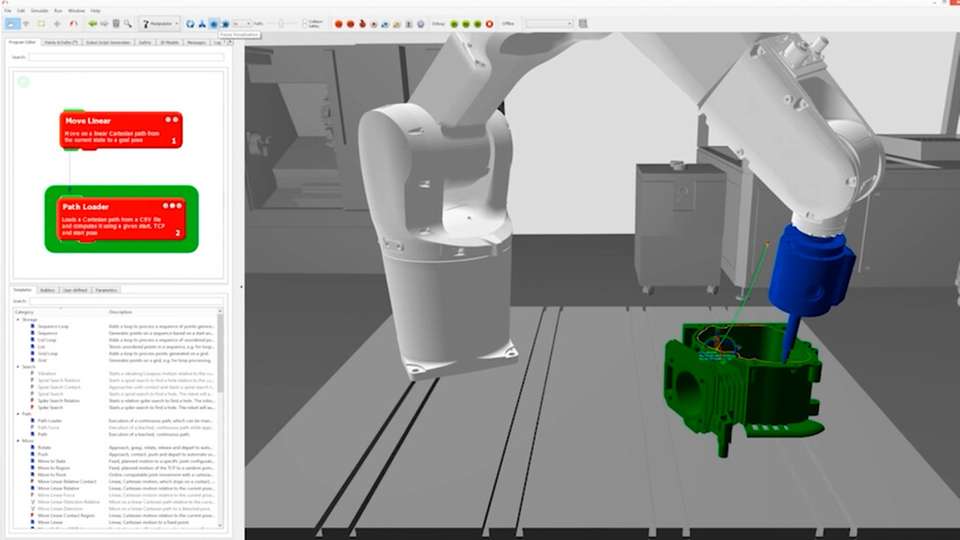The width and height of the screenshot is (960, 540).
Task: Select Move Linear Contact Region template
Action: coord(66,516)
